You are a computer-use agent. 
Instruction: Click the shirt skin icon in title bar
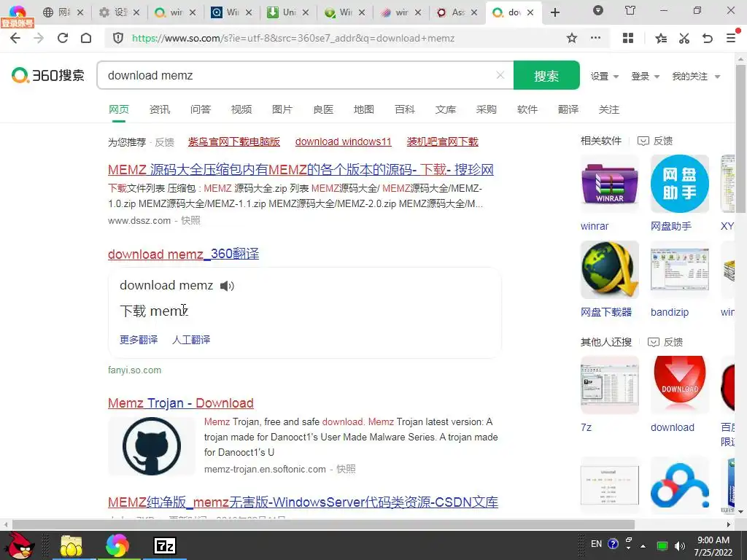[630, 10]
